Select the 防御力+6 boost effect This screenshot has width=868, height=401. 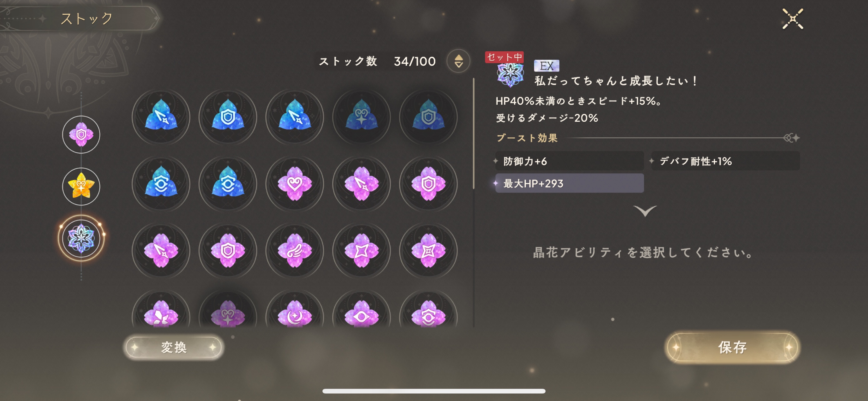coord(570,161)
